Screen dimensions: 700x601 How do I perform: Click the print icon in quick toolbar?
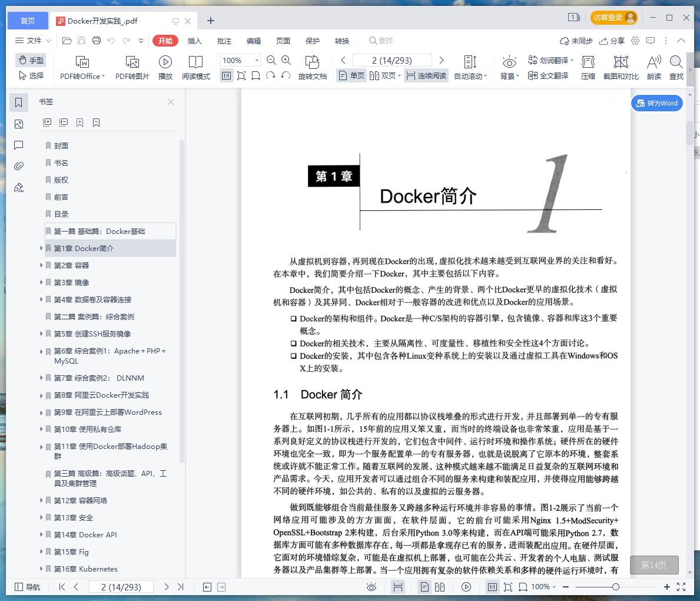tap(97, 41)
